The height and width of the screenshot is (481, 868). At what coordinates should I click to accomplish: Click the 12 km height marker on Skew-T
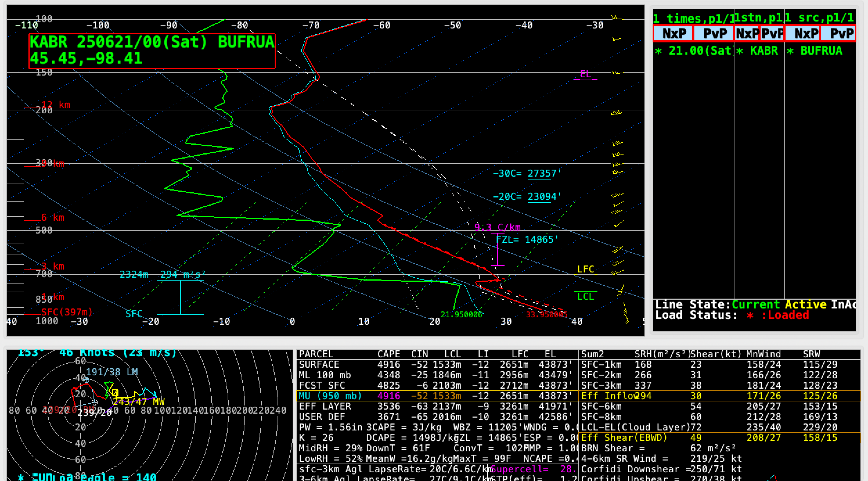click(56, 105)
